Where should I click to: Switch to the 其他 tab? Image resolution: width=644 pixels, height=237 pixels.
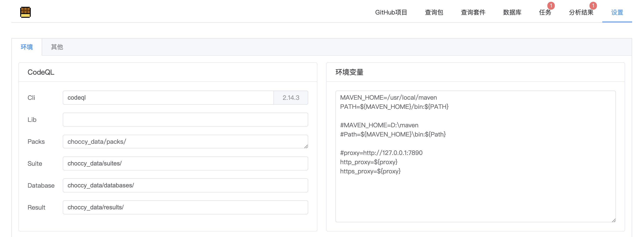coord(57,47)
